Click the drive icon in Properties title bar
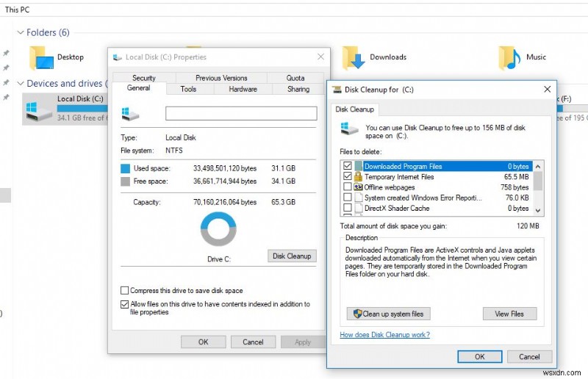This screenshot has width=588, height=379. point(118,57)
